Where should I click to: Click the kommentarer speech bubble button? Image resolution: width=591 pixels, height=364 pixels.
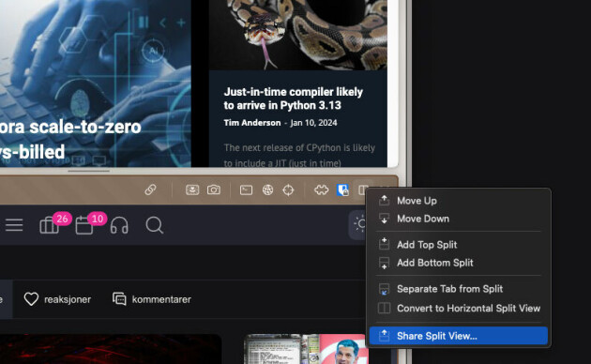pyautogui.click(x=152, y=299)
